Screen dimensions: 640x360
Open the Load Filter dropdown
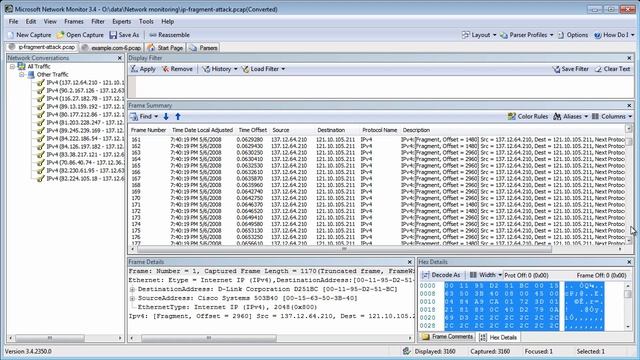point(263,69)
